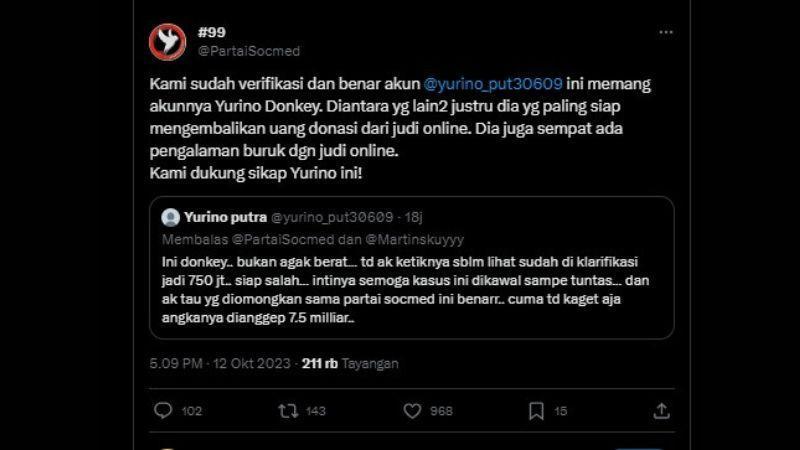This screenshot has width=800, height=450.
Task: Click the #99 display name
Action: click(212, 32)
